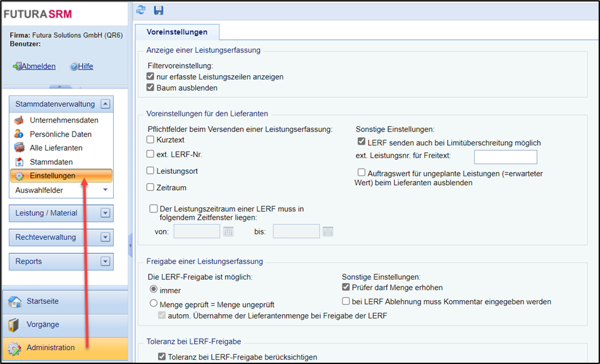The width and height of the screenshot is (600, 364).
Task: Expand the Leistung / Material section
Action: click(x=106, y=213)
